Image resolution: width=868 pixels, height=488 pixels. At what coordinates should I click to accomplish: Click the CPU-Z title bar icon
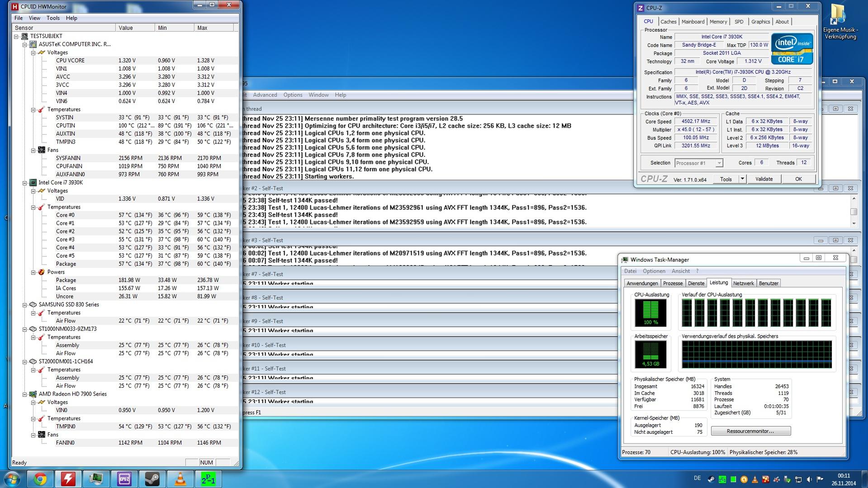pos(640,8)
